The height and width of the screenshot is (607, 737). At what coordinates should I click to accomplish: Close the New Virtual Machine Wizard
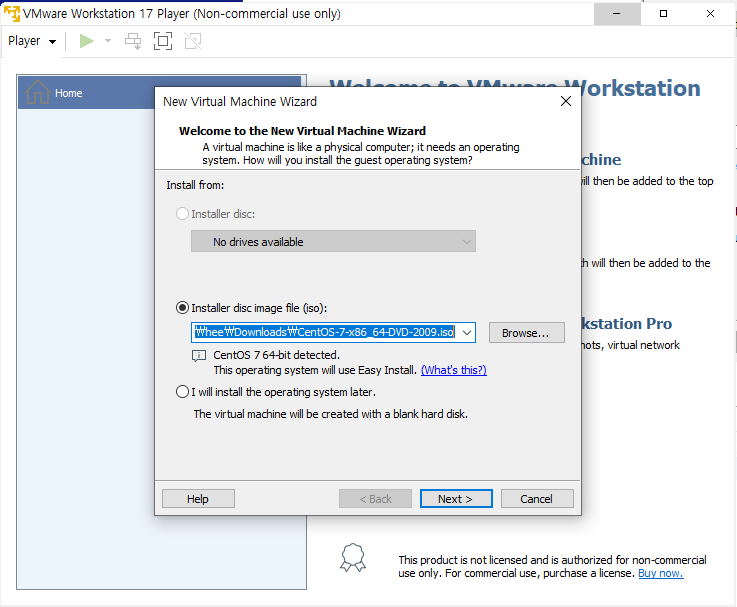566,101
